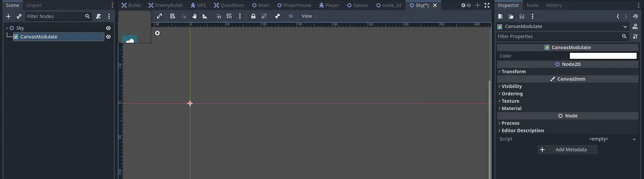Open the PlayerHouse scene tab
This screenshot has width=644, height=179.
tap(294, 5)
